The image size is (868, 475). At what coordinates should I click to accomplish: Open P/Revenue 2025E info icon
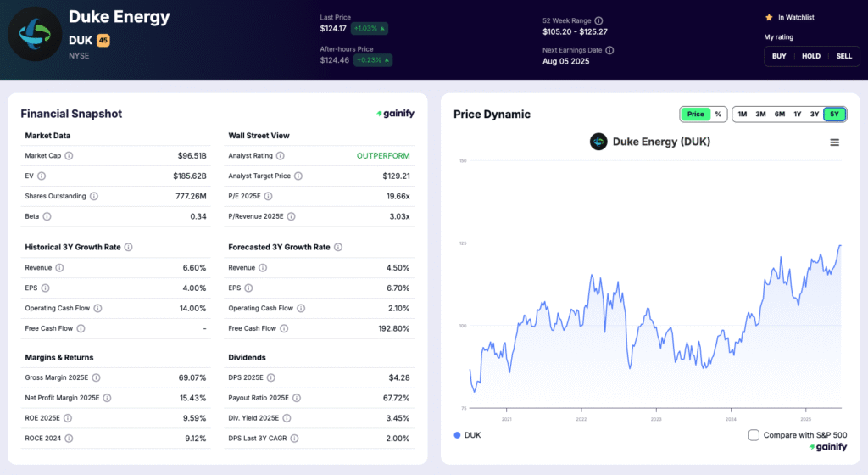pyautogui.click(x=292, y=216)
